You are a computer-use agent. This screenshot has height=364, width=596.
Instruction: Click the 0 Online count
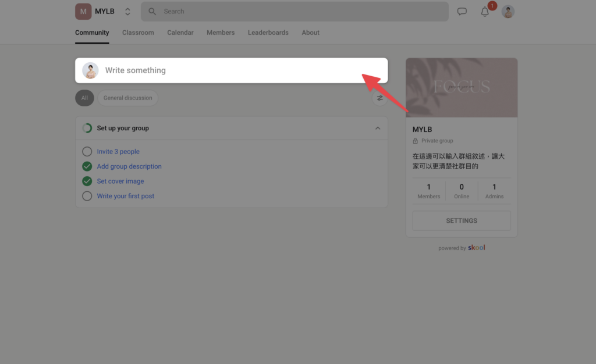[462, 191]
